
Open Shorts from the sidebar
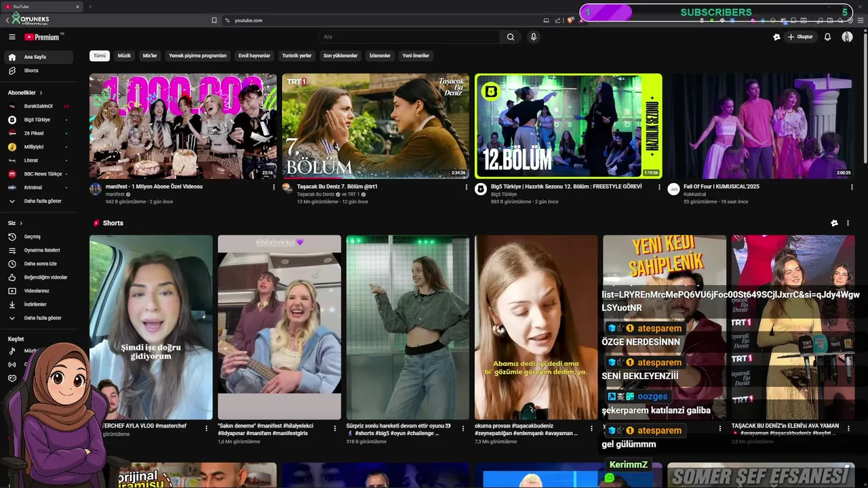(x=38, y=70)
